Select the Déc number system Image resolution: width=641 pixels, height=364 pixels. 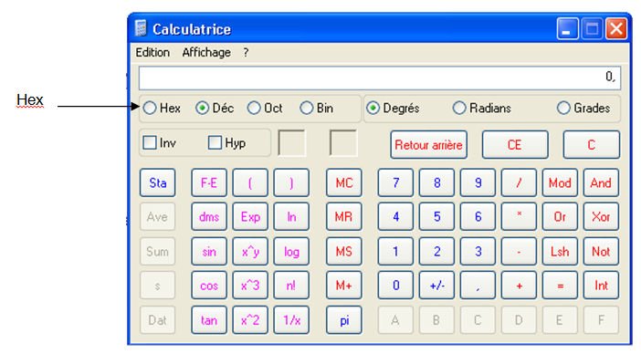pyautogui.click(x=202, y=109)
